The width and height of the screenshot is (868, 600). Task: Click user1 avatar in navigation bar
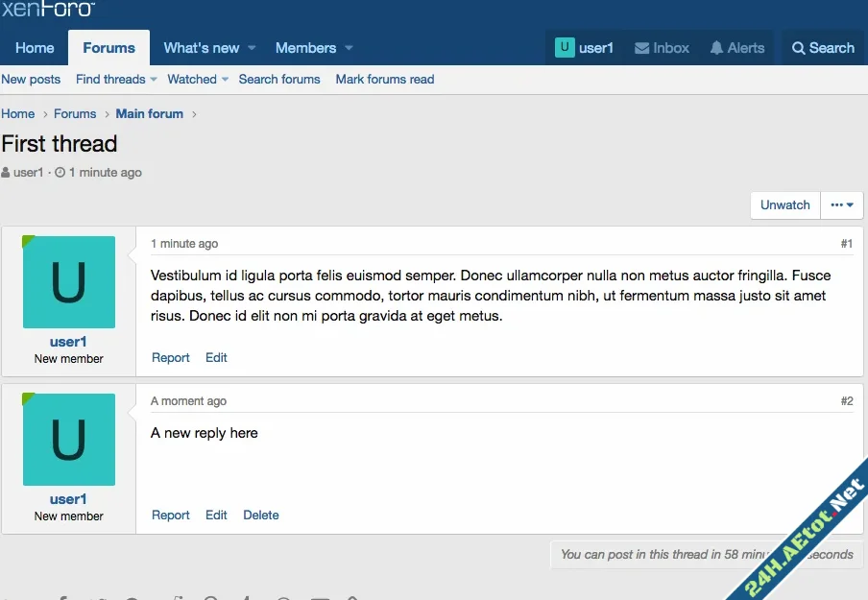coord(565,47)
